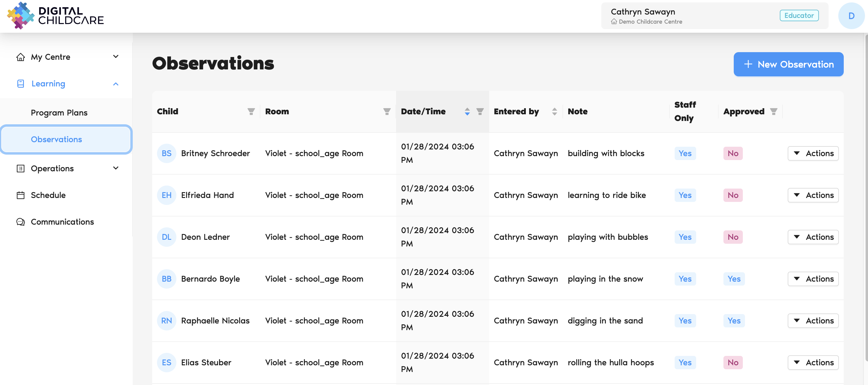Click the Date/Time filter funnel icon
Image resolution: width=868 pixels, height=385 pixels.
480,112
